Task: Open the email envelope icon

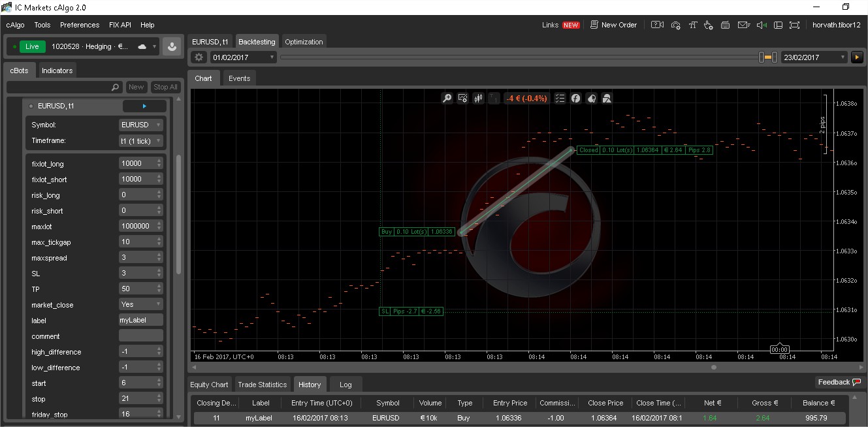Action: [743, 25]
